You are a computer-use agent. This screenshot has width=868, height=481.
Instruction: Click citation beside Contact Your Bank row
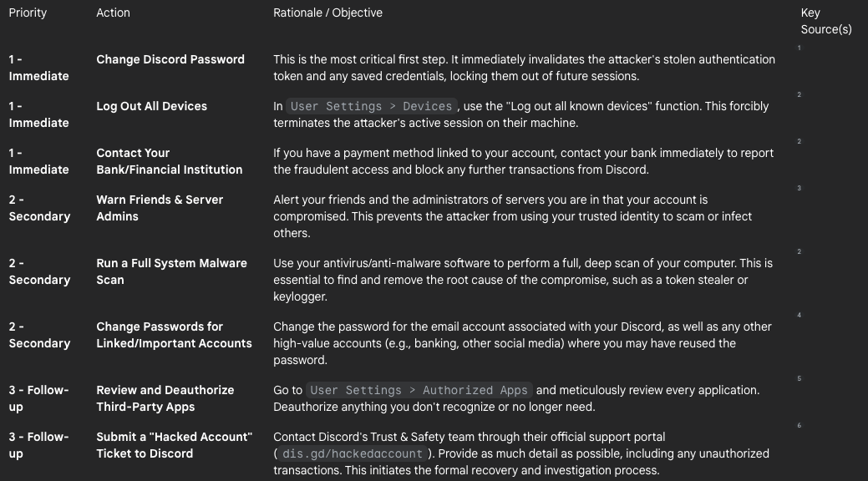tap(799, 142)
